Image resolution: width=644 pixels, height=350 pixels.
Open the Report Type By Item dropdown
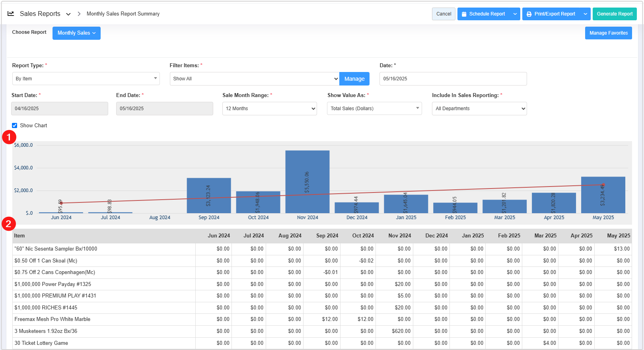pyautogui.click(x=86, y=79)
